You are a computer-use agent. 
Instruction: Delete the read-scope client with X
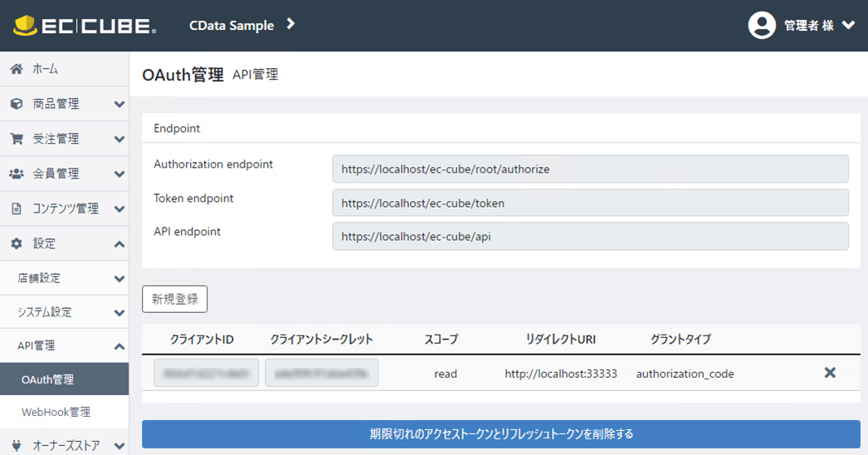pyautogui.click(x=830, y=373)
